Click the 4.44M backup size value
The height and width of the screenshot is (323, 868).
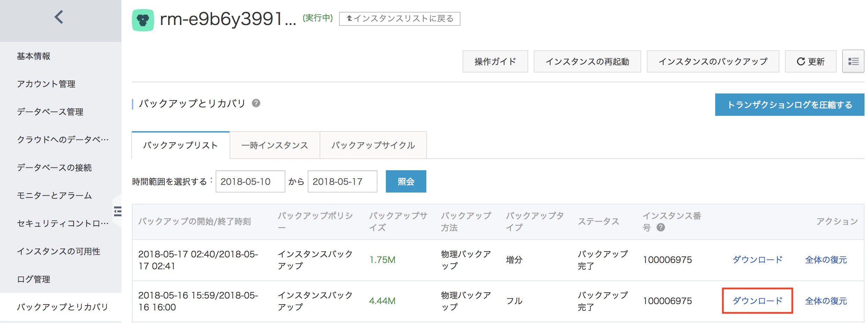point(382,301)
